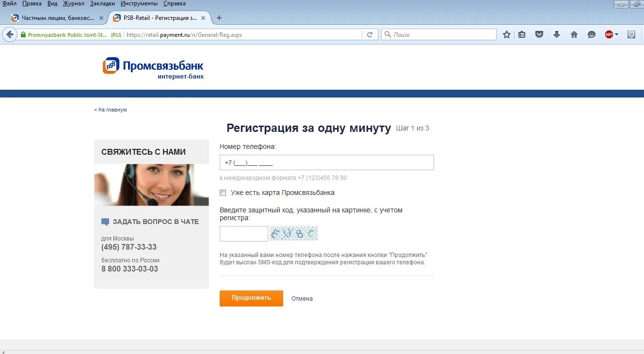Close the PSB-Retail registration tab
The image size is (644, 354).
[203, 18]
